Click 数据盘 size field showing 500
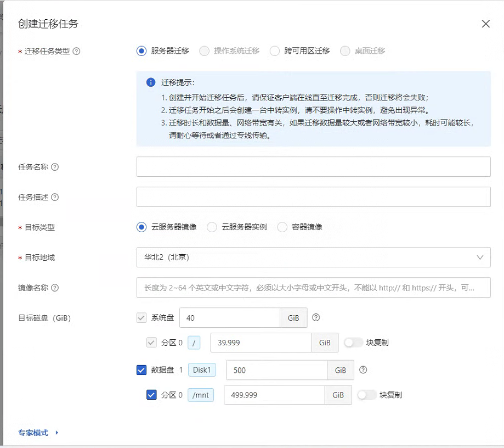 pyautogui.click(x=277, y=370)
